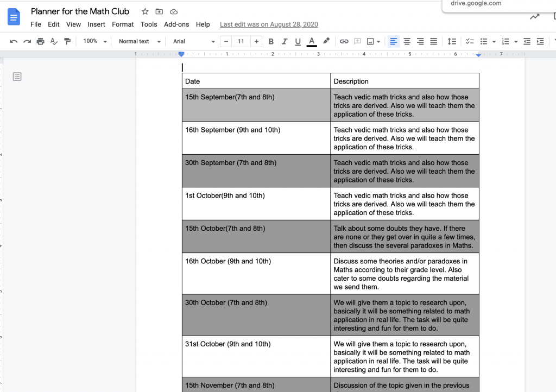Open the Arial font dropdown
This screenshot has height=392, width=556.
[194, 41]
